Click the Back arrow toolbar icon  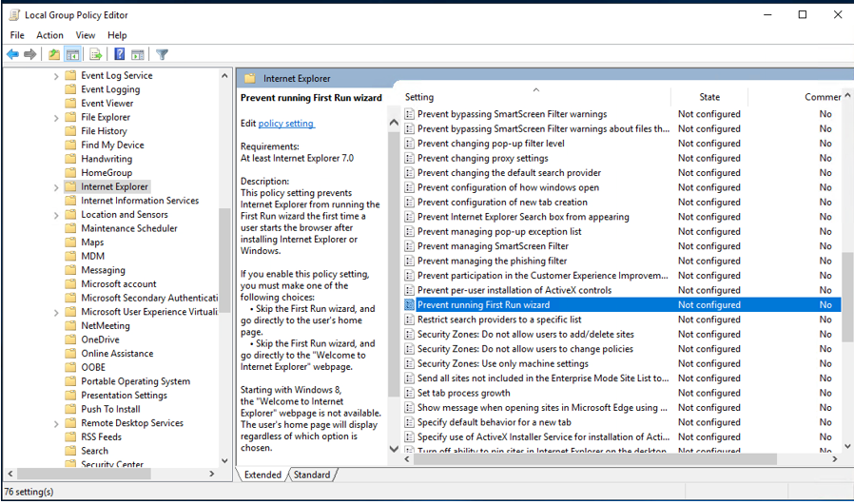coord(13,54)
